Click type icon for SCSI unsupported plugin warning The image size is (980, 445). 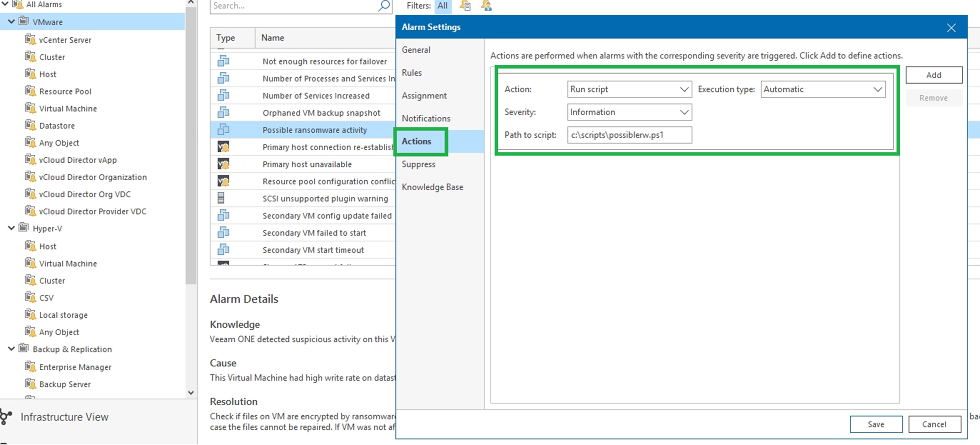pyautogui.click(x=221, y=198)
